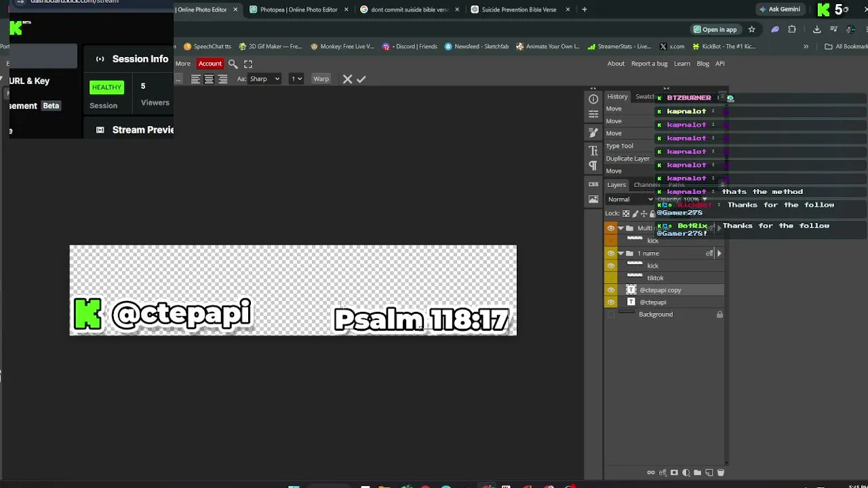Switch to Photopea browser tab
Viewport: 868px width, 488px height.
tap(298, 9)
